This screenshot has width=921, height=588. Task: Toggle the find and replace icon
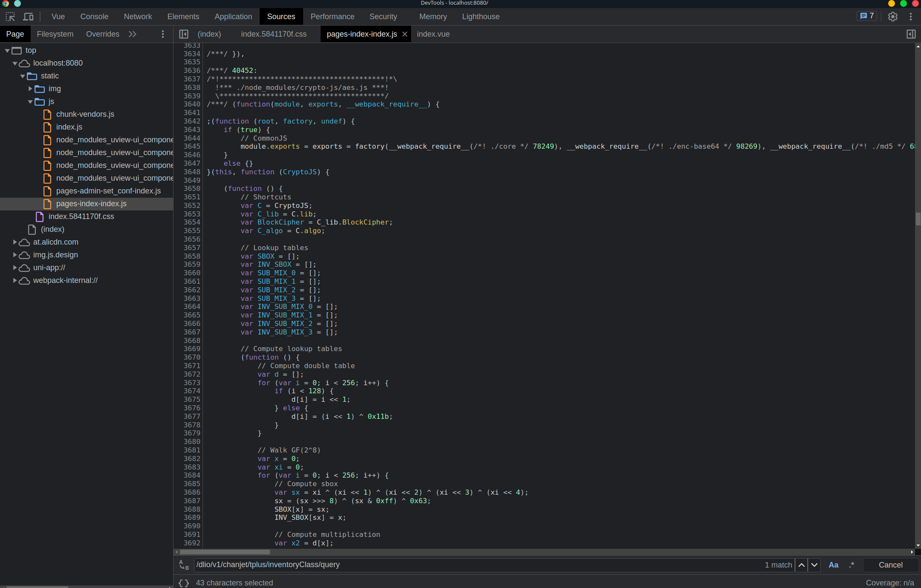[184, 565]
